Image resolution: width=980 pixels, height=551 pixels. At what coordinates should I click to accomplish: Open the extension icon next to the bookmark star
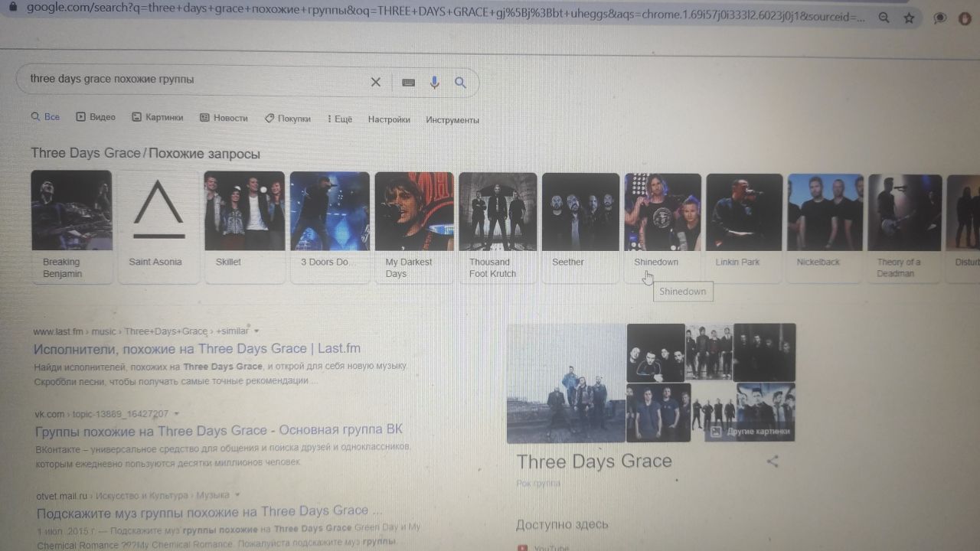[x=941, y=18]
